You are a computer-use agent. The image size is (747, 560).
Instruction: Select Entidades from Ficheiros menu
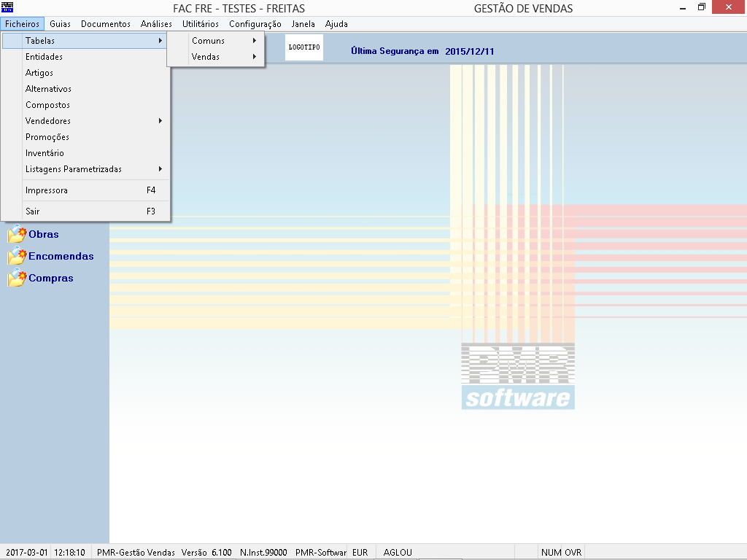click(x=86, y=57)
